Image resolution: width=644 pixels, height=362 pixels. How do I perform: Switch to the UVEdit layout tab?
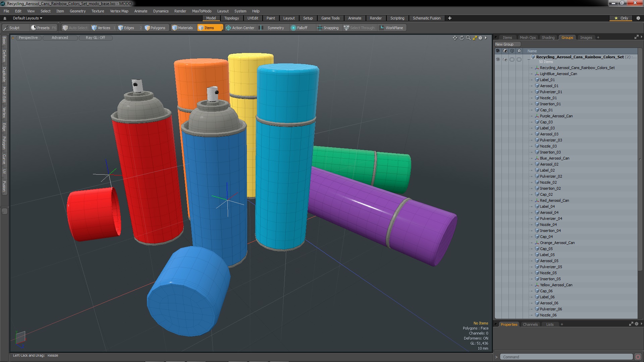tap(253, 18)
